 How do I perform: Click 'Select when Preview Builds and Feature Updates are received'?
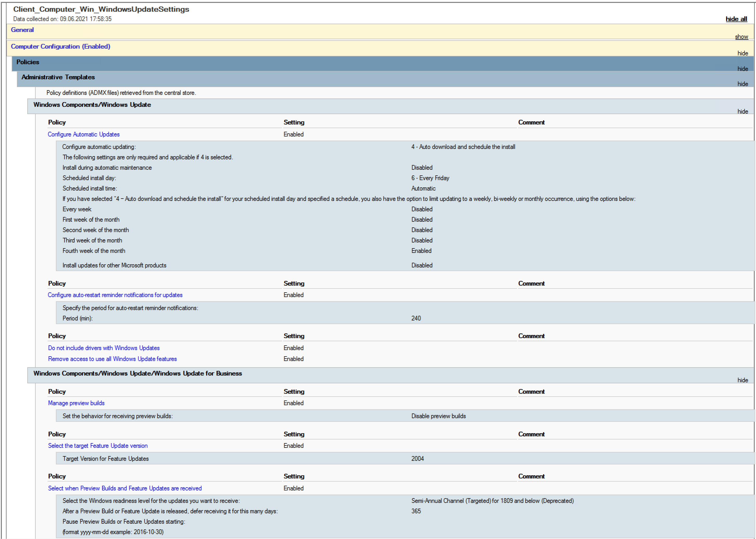tap(125, 488)
